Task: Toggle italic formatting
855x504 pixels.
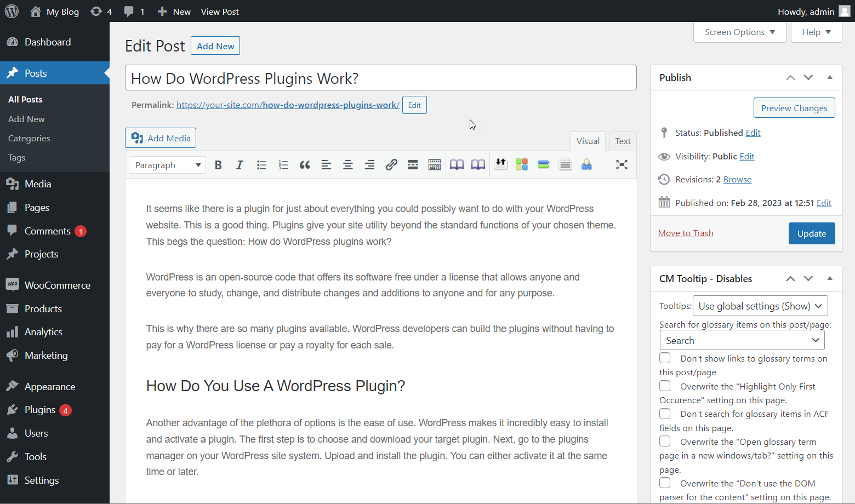Action: [x=240, y=165]
